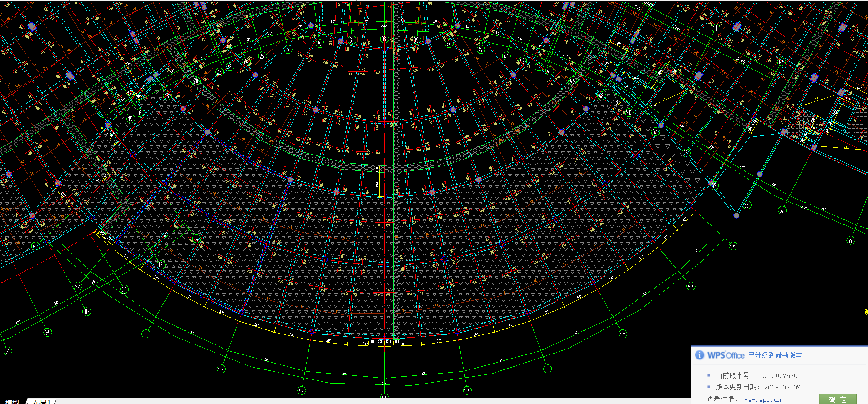Select axis bubble labeled 1-8
The width and height of the screenshot is (868, 404).
click(547, 369)
